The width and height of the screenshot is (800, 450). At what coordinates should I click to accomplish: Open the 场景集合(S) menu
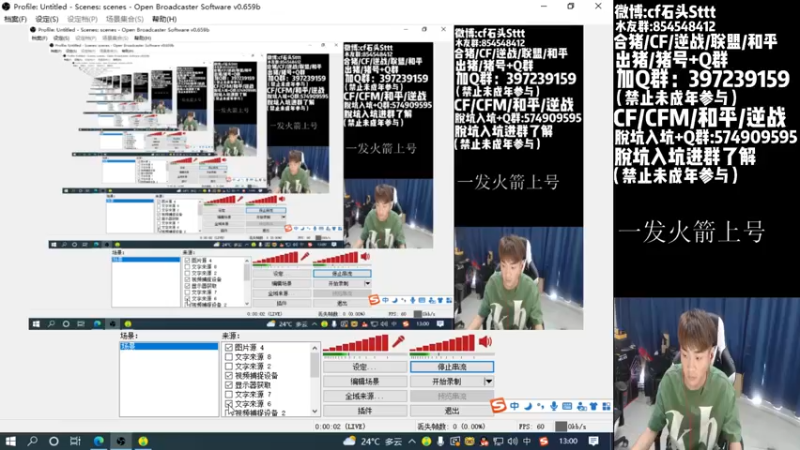124,19
